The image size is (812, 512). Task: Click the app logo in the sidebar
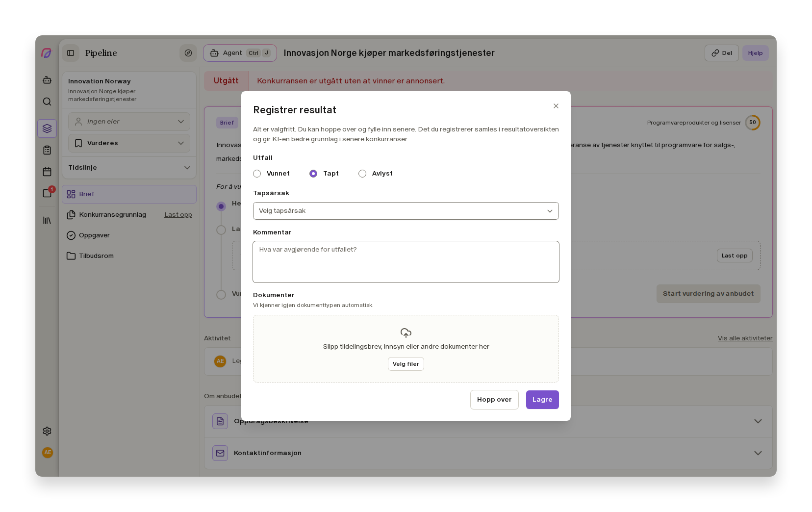[x=47, y=53]
